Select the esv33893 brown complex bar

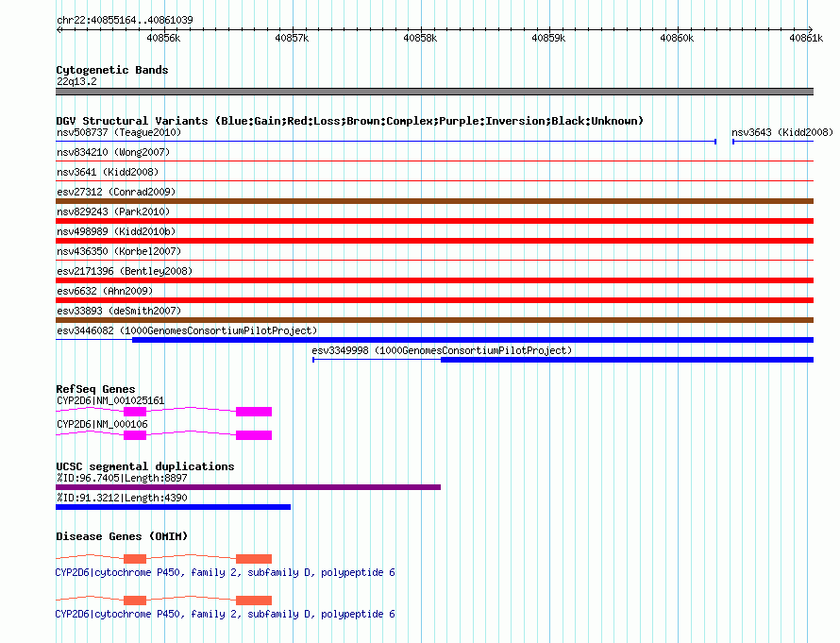434,320
